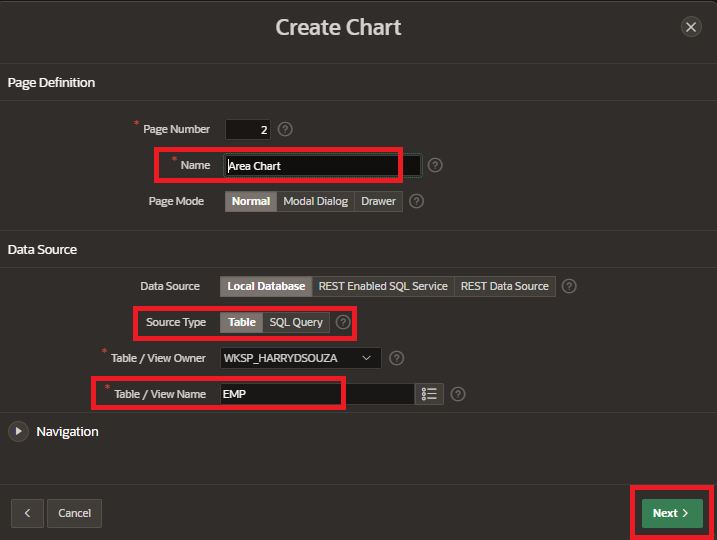Open the Table / View Owner dropdown
Viewport: 717px width, 540px height.
[301, 358]
